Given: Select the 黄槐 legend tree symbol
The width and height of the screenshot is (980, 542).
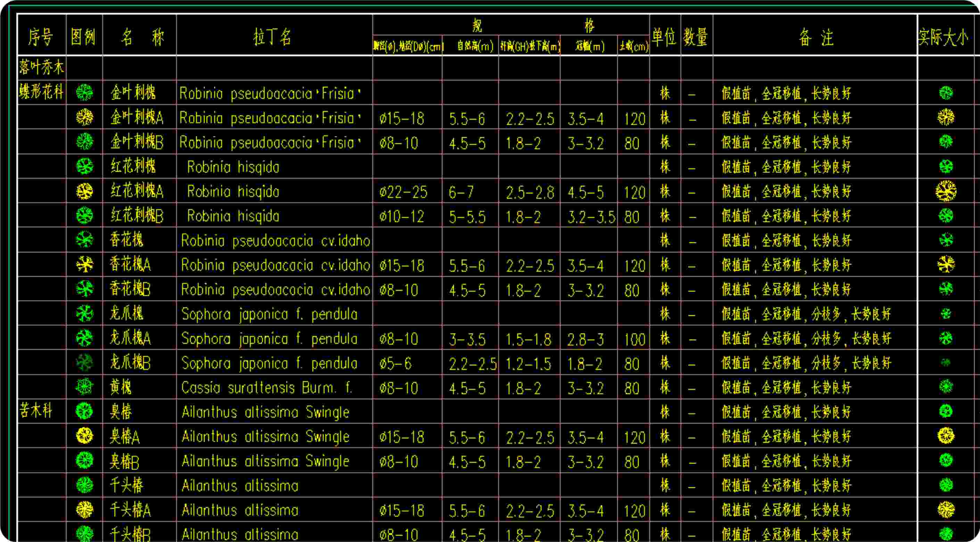Looking at the screenshot, I should click(x=84, y=387).
